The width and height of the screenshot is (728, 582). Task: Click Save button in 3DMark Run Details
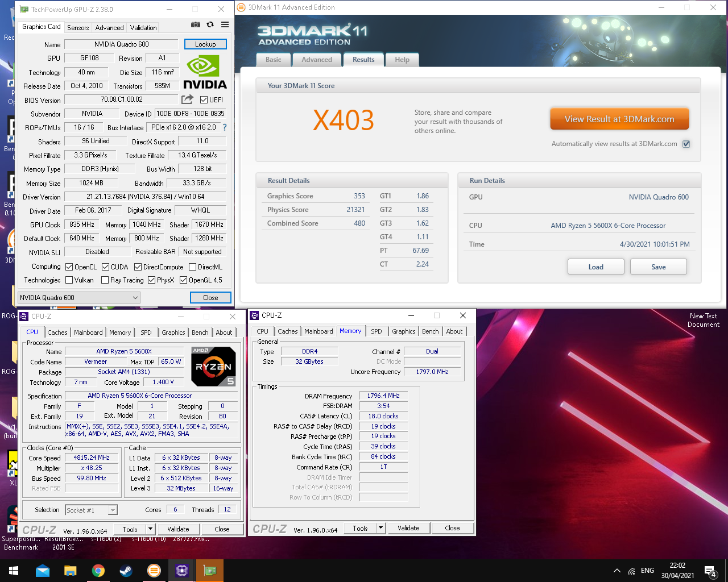[x=659, y=267]
